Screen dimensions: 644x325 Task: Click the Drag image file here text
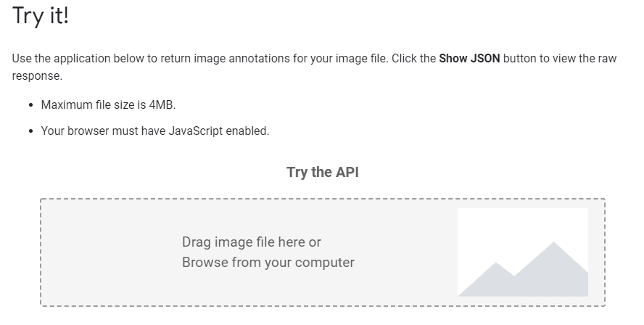(x=251, y=242)
